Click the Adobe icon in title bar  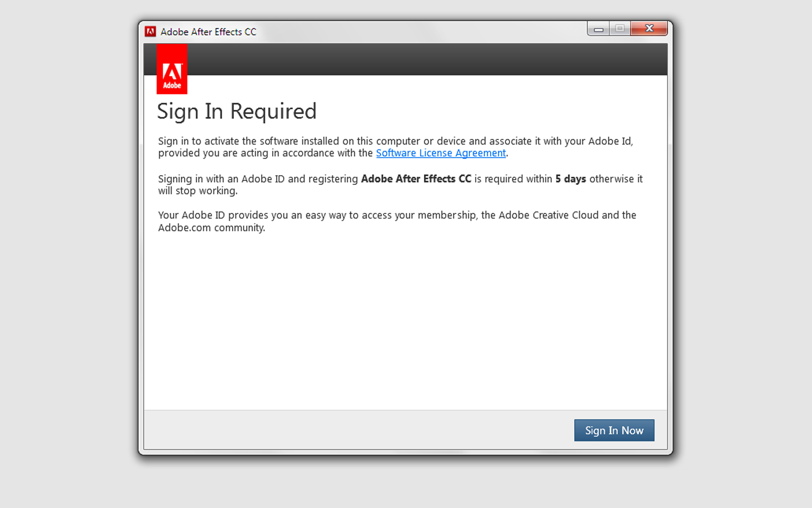pyautogui.click(x=150, y=31)
